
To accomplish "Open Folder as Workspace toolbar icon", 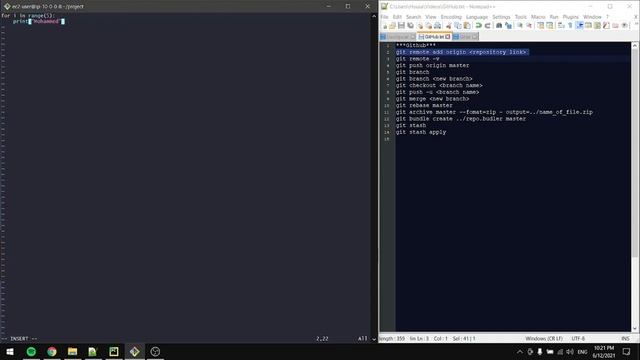I will coord(614,26).
